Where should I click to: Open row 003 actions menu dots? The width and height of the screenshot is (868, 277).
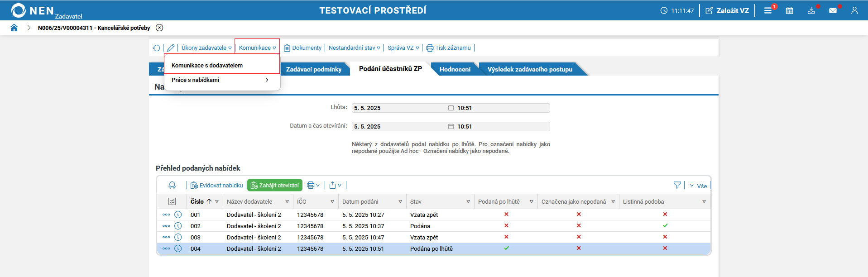[x=166, y=237]
